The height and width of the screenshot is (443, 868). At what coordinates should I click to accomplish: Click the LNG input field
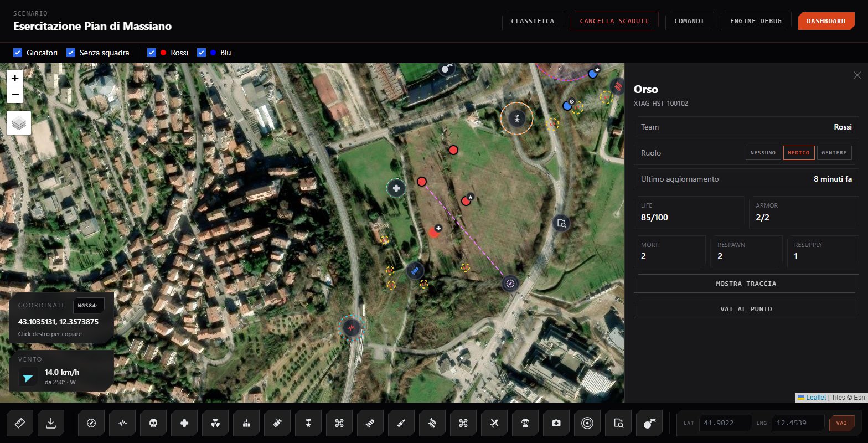798,423
